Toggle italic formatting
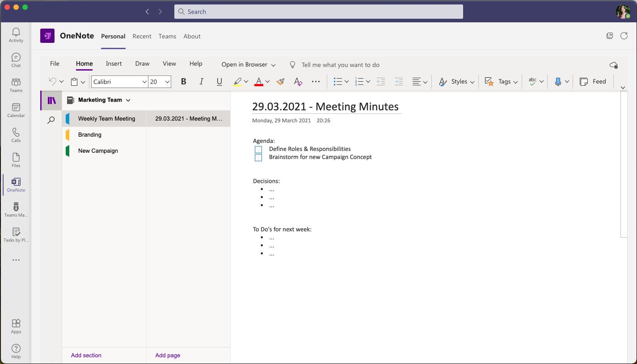637x364 pixels. (x=201, y=82)
